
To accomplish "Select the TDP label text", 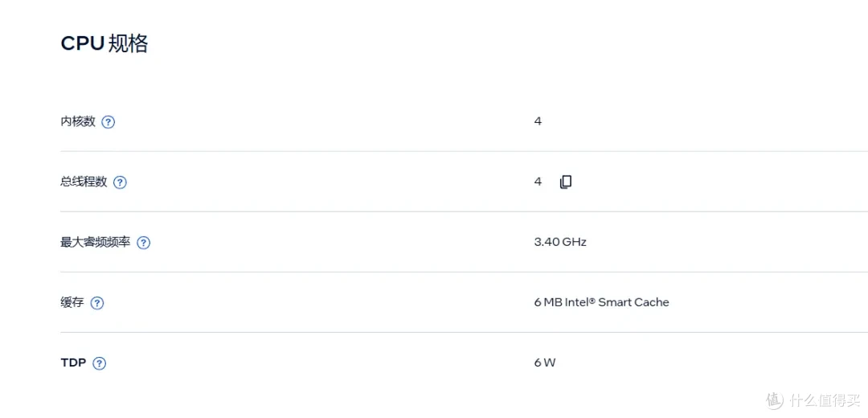I will pos(73,363).
